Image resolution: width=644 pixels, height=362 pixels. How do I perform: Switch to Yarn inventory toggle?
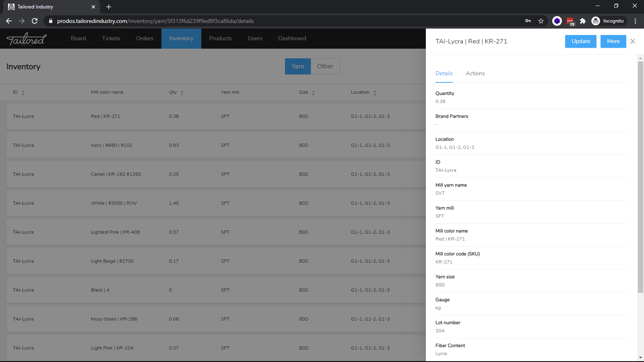298,66
